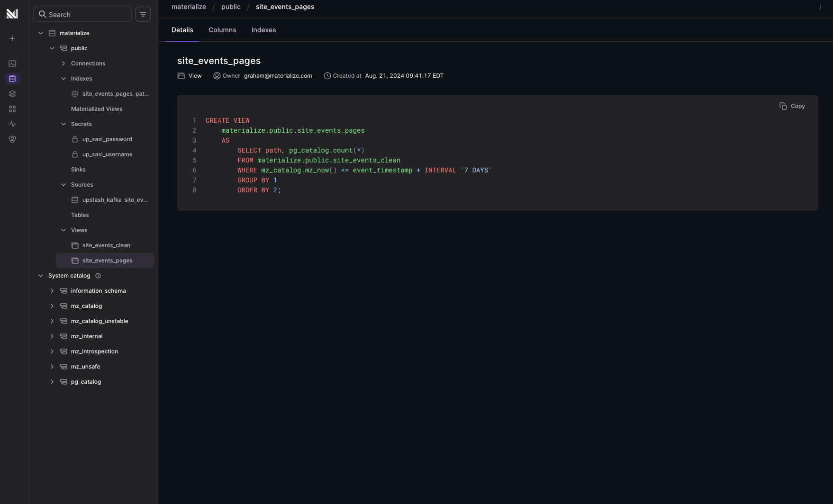Expand the Connections folder

[63, 63]
